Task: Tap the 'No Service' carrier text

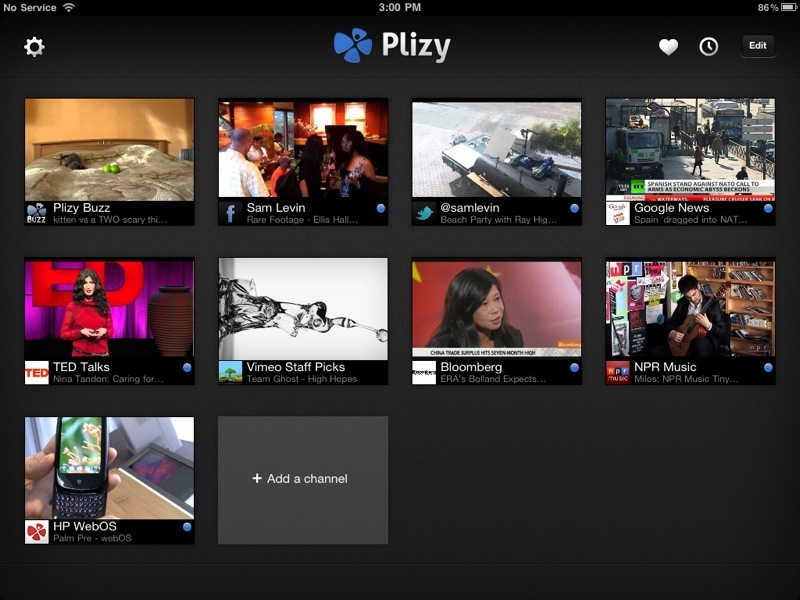Action: [30, 7]
